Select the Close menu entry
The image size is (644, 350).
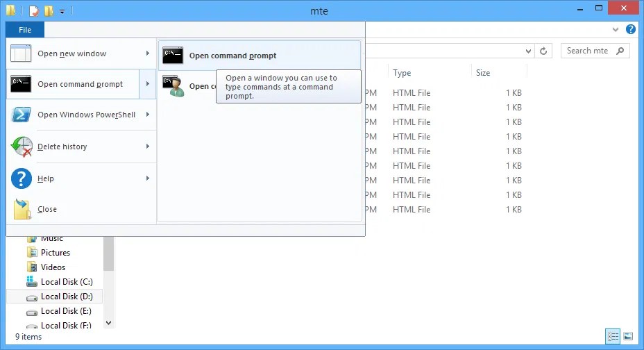click(x=46, y=209)
